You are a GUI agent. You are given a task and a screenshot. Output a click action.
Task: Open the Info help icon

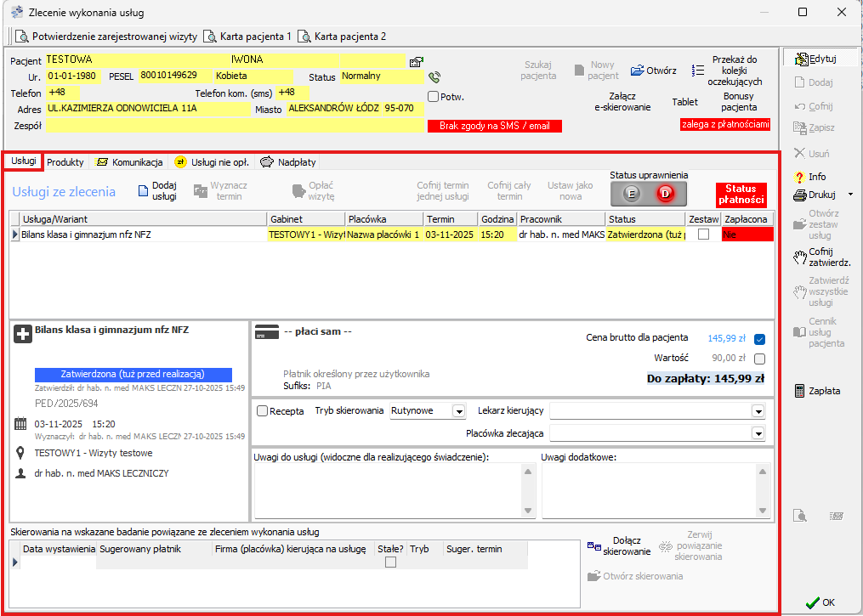click(x=799, y=177)
